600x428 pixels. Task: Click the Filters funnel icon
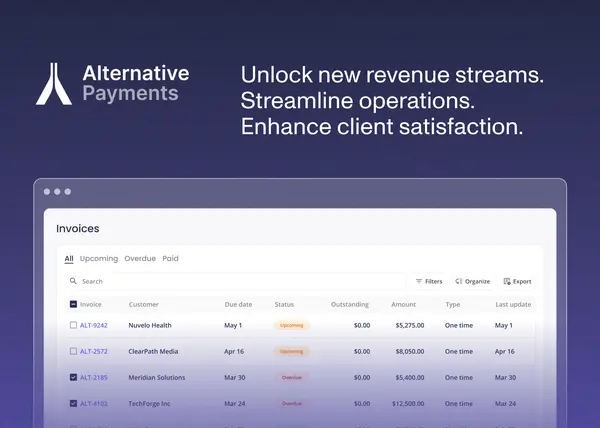coord(419,281)
